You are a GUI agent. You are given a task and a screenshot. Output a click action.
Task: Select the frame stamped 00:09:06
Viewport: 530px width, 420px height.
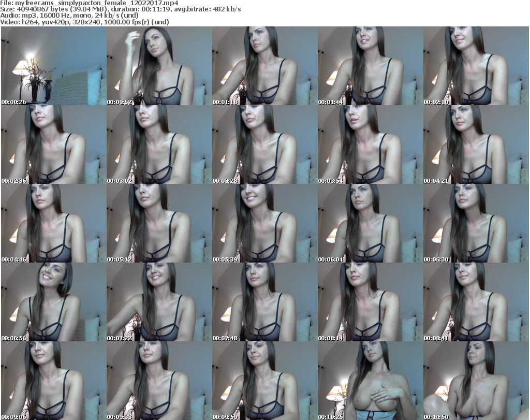(54, 381)
